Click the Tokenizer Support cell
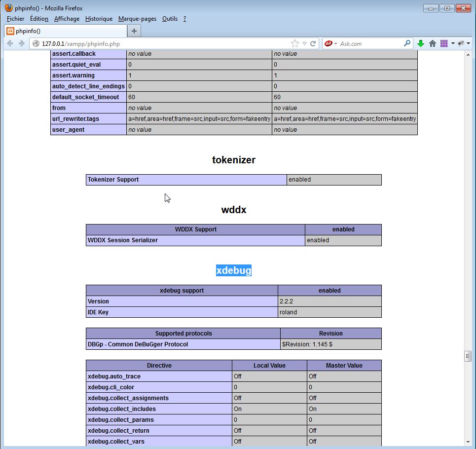Image resolution: width=476 pixels, height=449 pixels. click(x=186, y=180)
